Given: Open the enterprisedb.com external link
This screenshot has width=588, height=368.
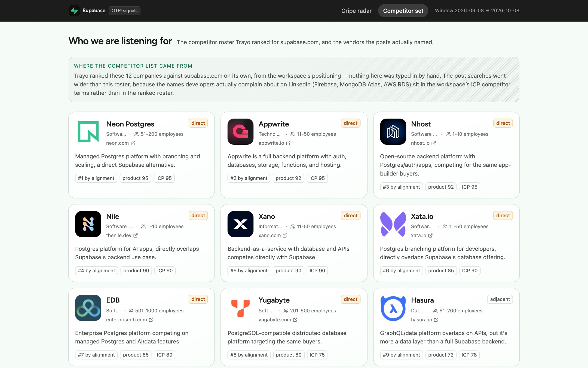Looking at the screenshot, I should [x=130, y=320].
